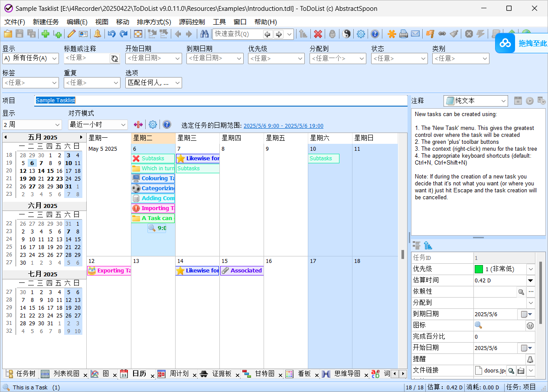Edit the selected task using the pencil icon

click(72, 34)
